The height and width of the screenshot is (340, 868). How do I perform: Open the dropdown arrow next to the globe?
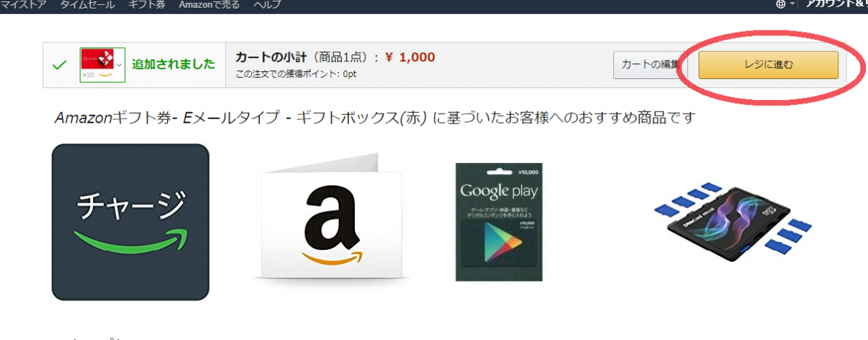pos(792,4)
